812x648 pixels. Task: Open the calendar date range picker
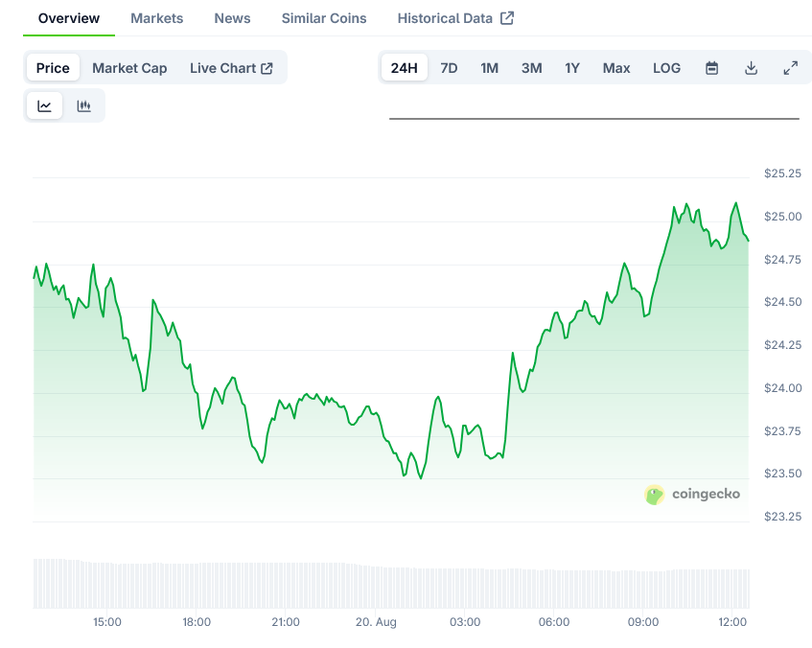712,68
